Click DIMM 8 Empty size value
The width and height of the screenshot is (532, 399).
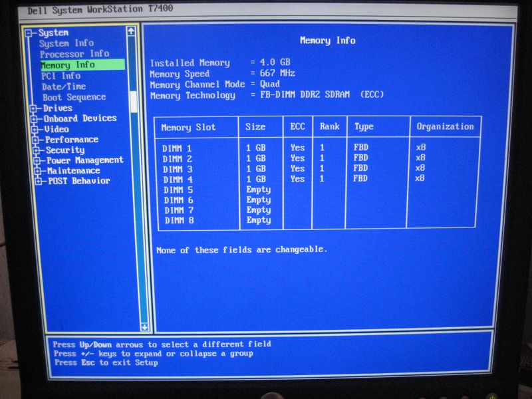259,220
